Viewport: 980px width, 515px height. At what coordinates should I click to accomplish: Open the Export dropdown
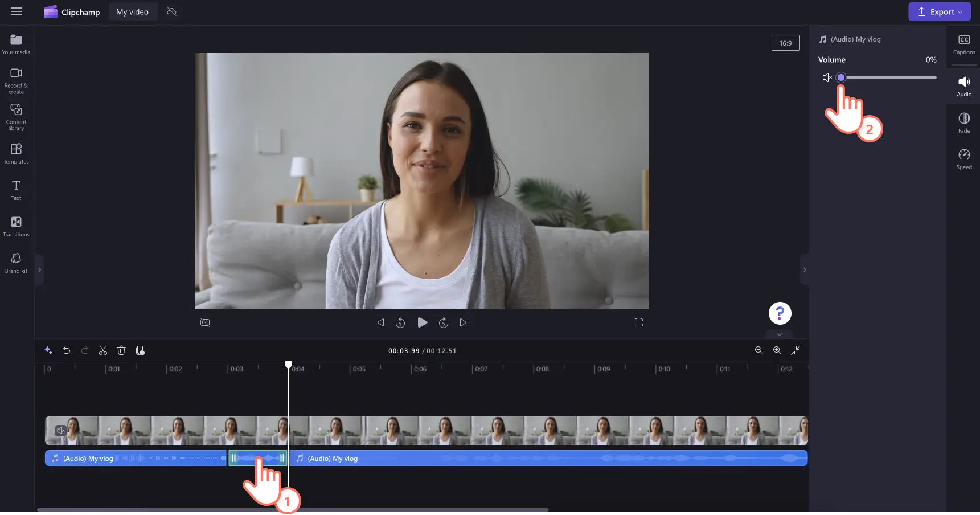click(x=939, y=11)
